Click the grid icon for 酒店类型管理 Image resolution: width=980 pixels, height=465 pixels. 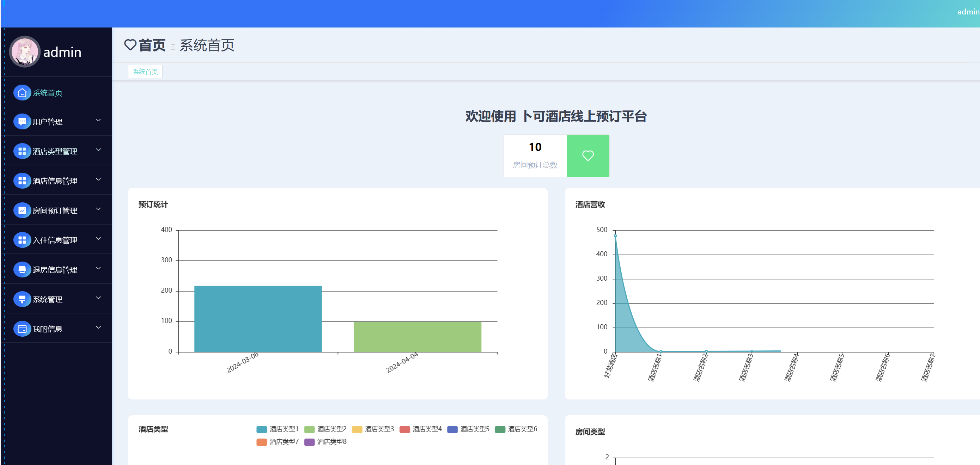[x=22, y=151]
